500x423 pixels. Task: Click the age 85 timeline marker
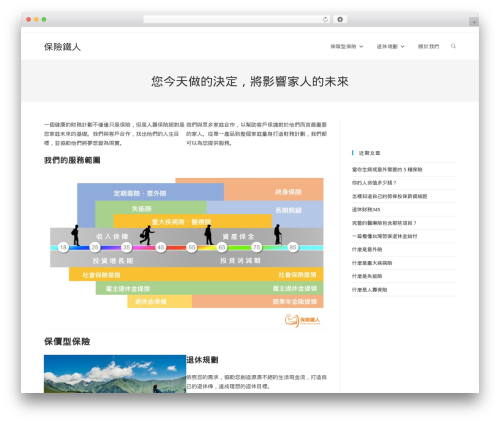point(293,247)
